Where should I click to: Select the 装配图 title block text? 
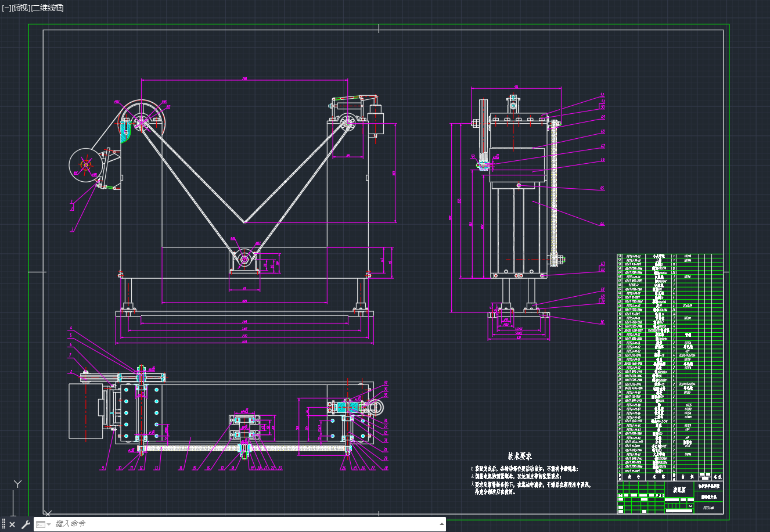(679, 490)
